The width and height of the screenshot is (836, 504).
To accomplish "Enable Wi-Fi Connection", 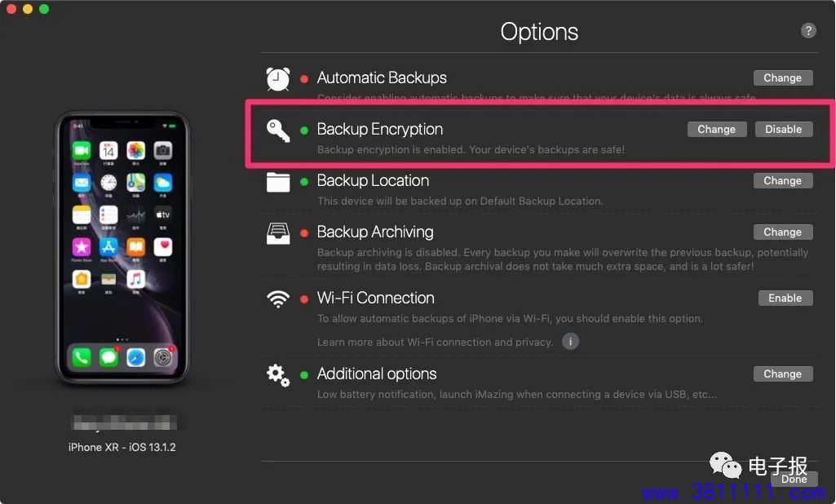I will tap(785, 298).
